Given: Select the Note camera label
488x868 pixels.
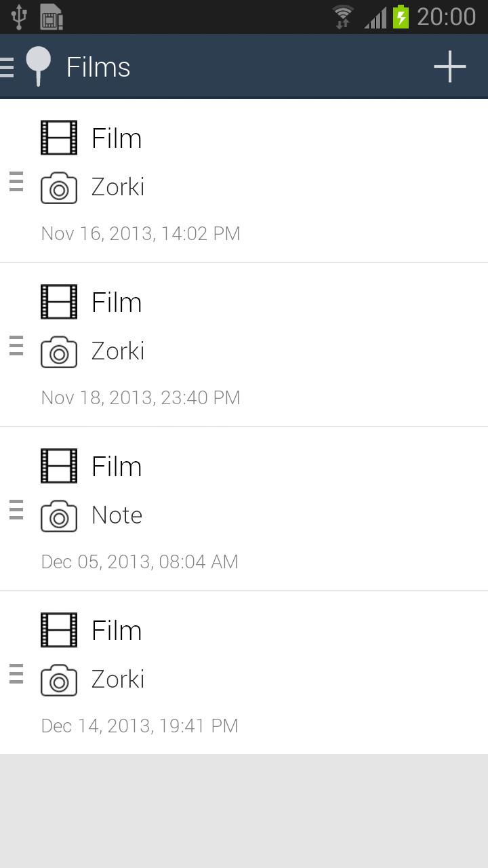Looking at the screenshot, I should (117, 515).
